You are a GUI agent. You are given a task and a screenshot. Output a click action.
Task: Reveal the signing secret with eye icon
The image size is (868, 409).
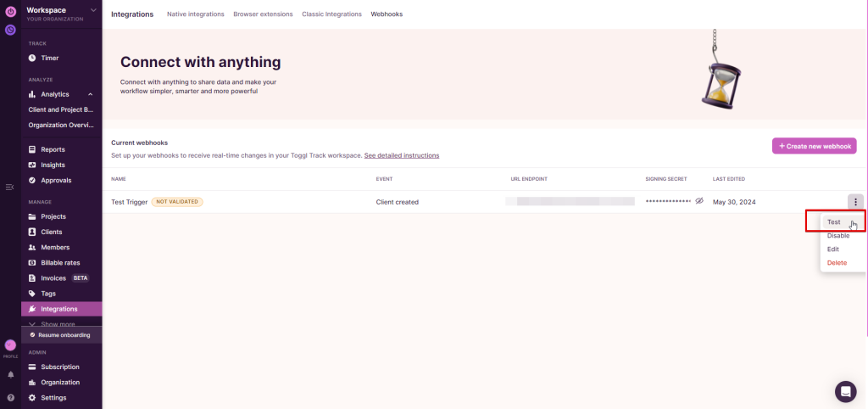pyautogui.click(x=699, y=202)
